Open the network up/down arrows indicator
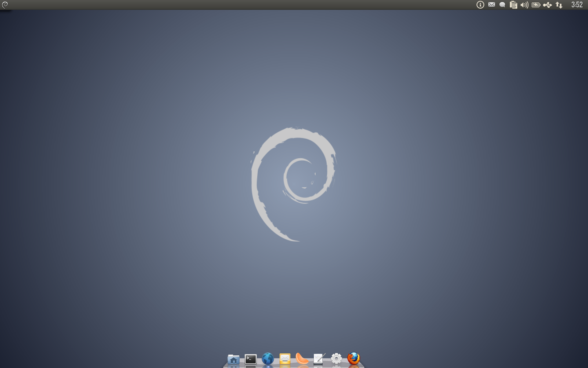 click(559, 5)
